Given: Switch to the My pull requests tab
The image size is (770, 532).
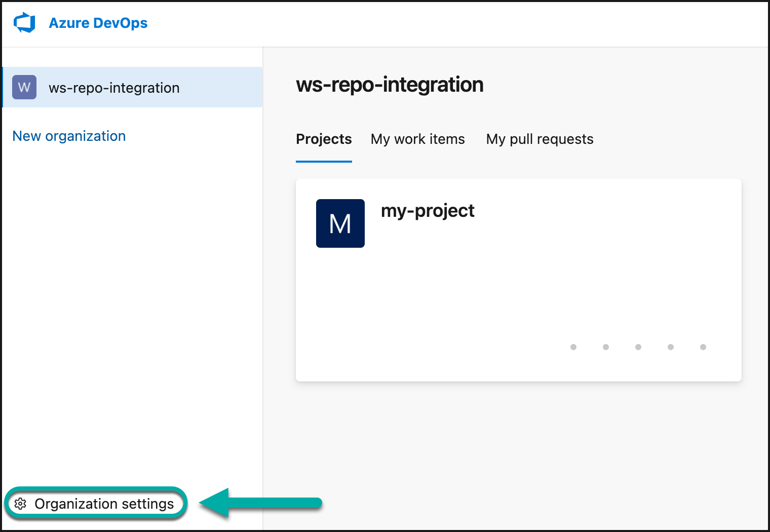Looking at the screenshot, I should [539, 139].
